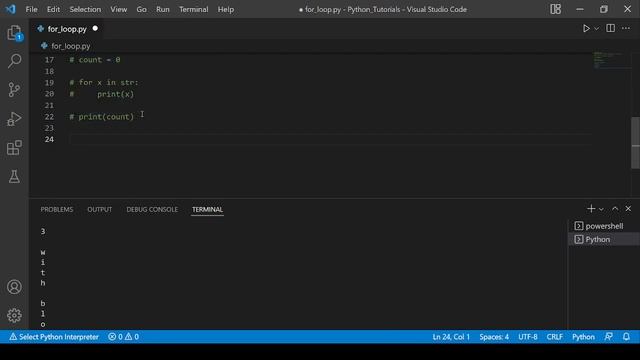This screenshot has width=640, height=360.
Task: Click Ln 24, Col 1 status item
Action: click(451, 337)
